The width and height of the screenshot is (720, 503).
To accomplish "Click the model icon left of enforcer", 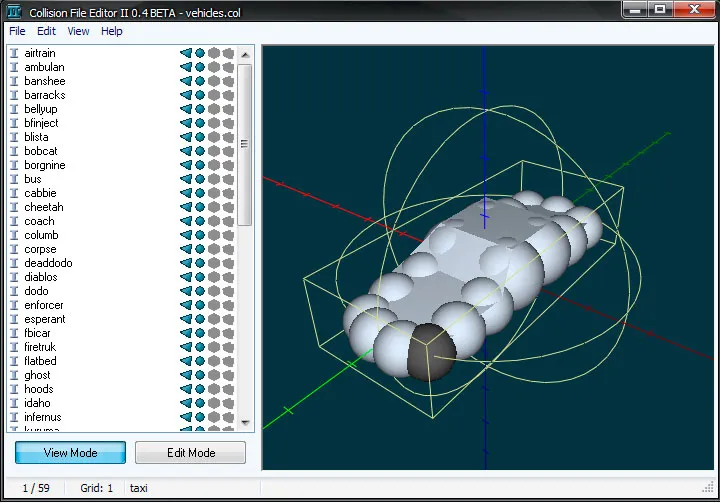I will tap(14, 305).
